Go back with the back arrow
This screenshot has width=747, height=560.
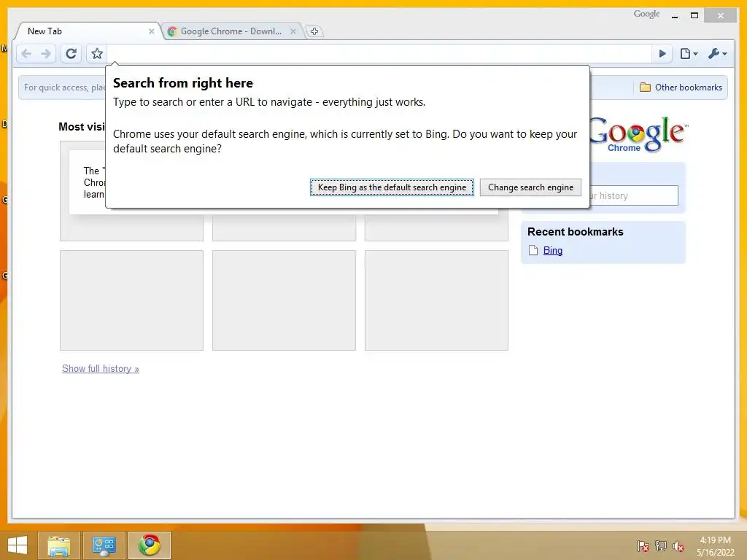pos(27,53)
